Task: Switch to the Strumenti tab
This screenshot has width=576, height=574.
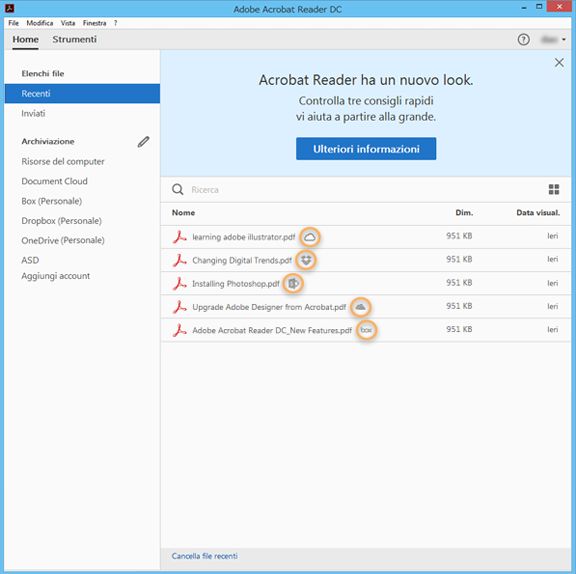Action: (x=75, y=39)
